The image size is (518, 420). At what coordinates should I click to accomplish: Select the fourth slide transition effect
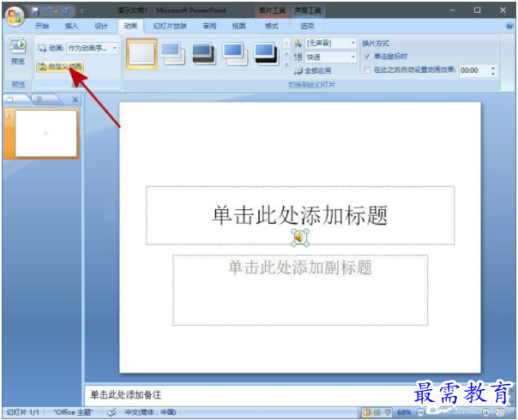click(235, 54)
